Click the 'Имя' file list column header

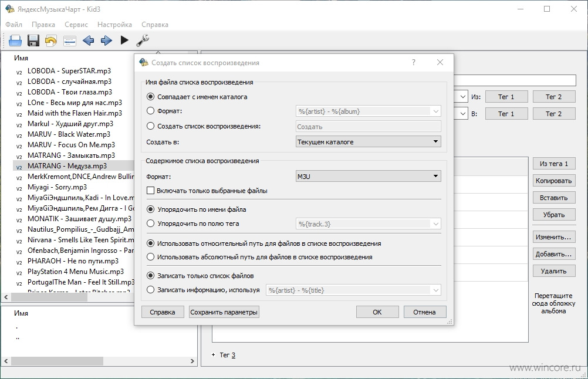coord(21,57)
